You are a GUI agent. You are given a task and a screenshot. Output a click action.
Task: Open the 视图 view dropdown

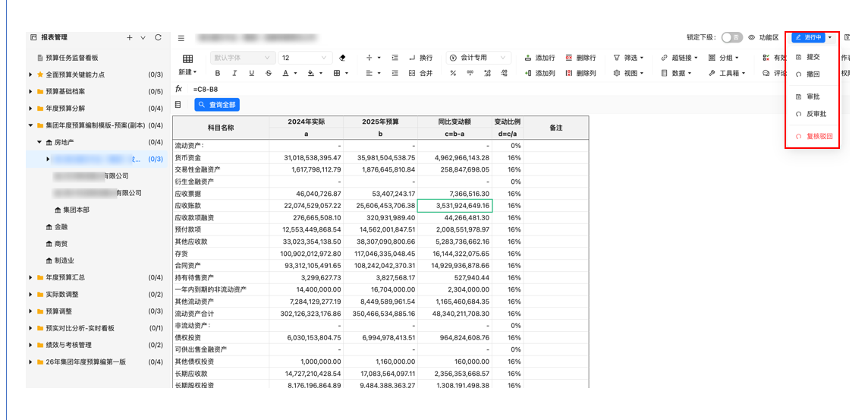point(629,73)
